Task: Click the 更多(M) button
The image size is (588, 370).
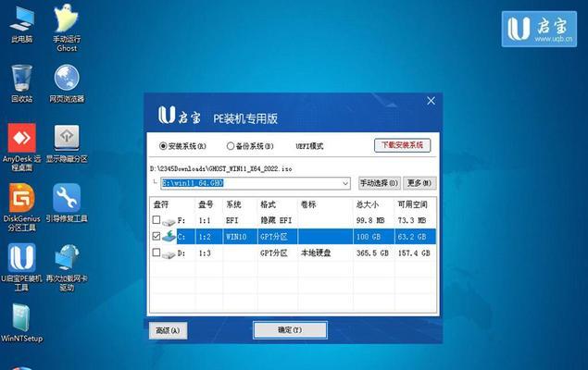Action: [x=419, y=183]
